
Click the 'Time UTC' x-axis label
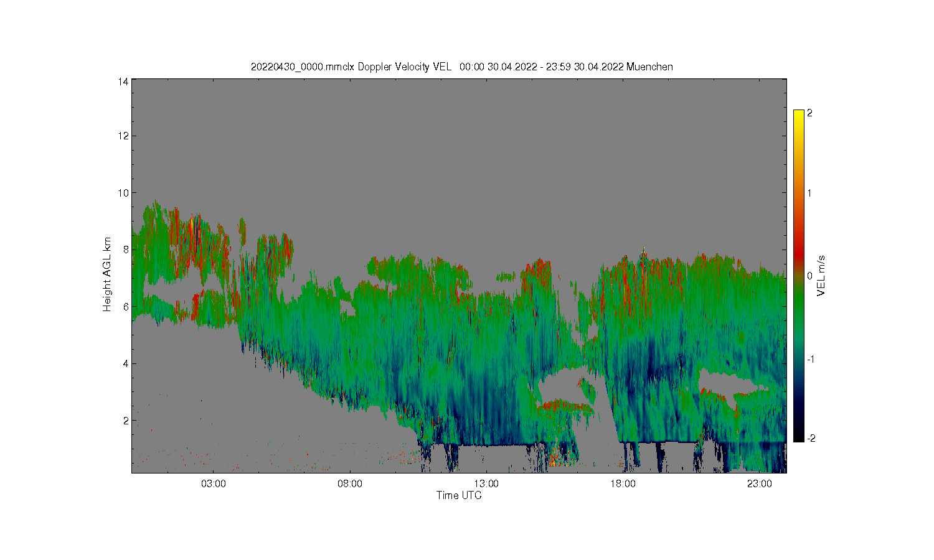tap(459, 496)
